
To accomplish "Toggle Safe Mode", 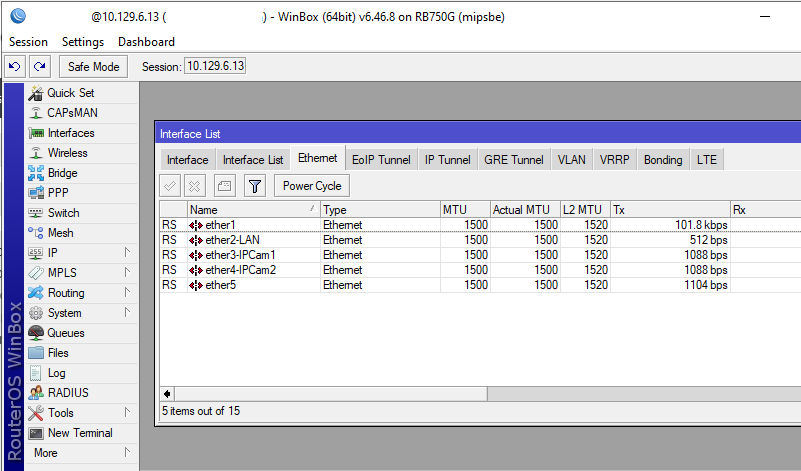I will [93, 66].
